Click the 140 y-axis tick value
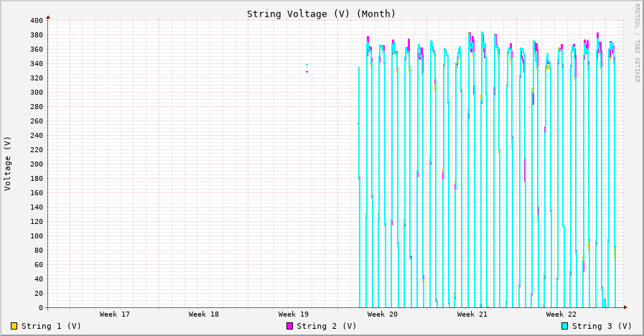Image resolution: width=644 pixels, height=336 pixels. [36, 207]
